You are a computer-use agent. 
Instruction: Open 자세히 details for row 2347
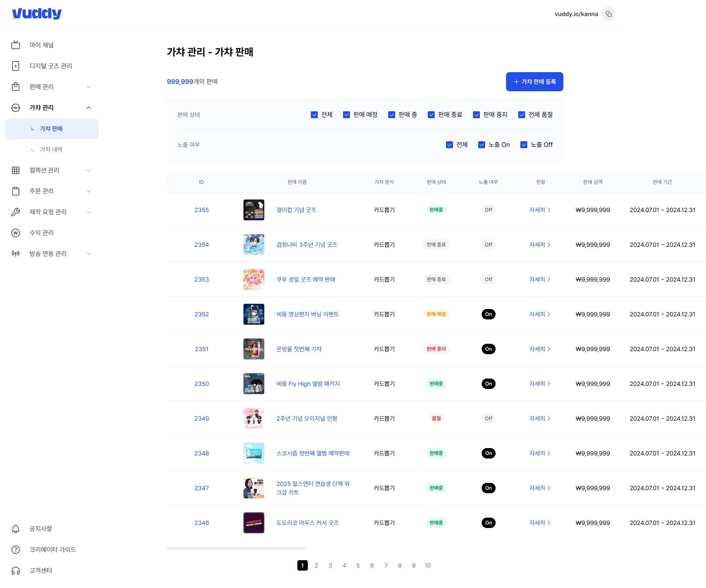coord(540,488)
